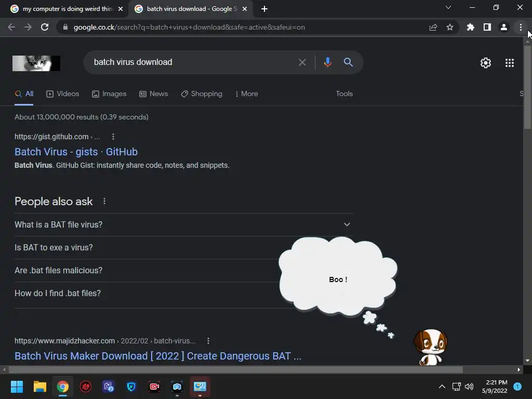Screen dimensions: 532x399
Task: View site information lock icon
Action: tap(65, 27)
